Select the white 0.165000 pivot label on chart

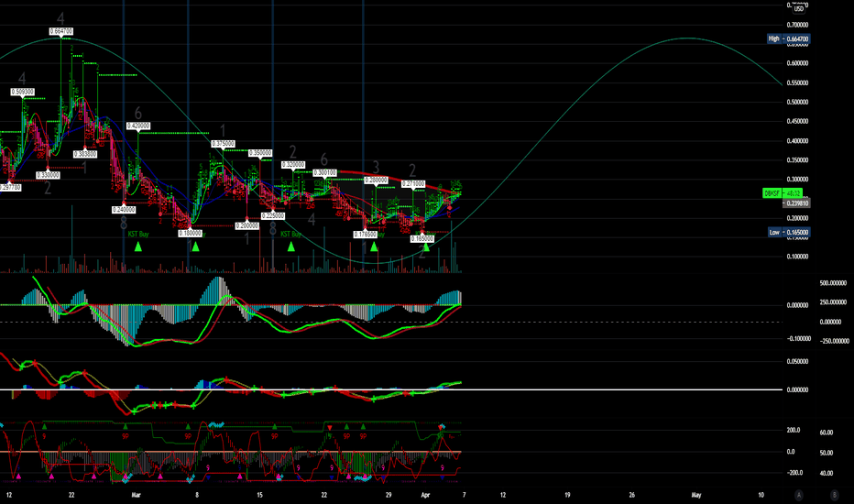coord(422,238)
